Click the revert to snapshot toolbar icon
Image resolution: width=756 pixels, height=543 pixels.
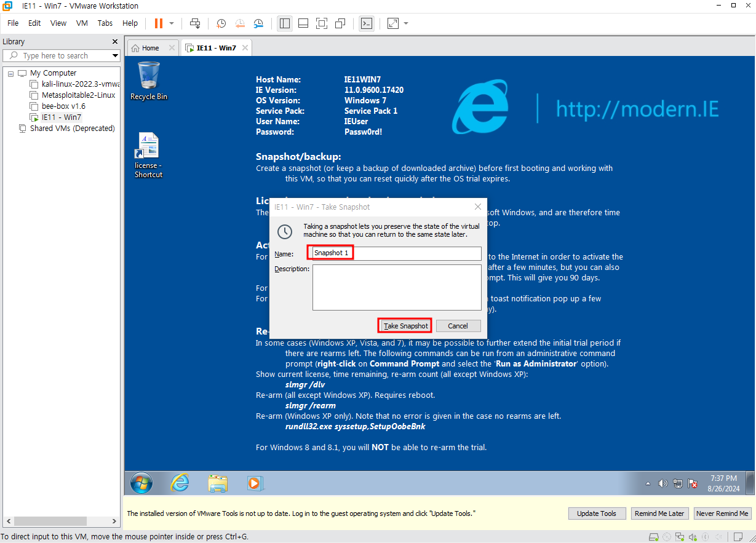(240, 23)
